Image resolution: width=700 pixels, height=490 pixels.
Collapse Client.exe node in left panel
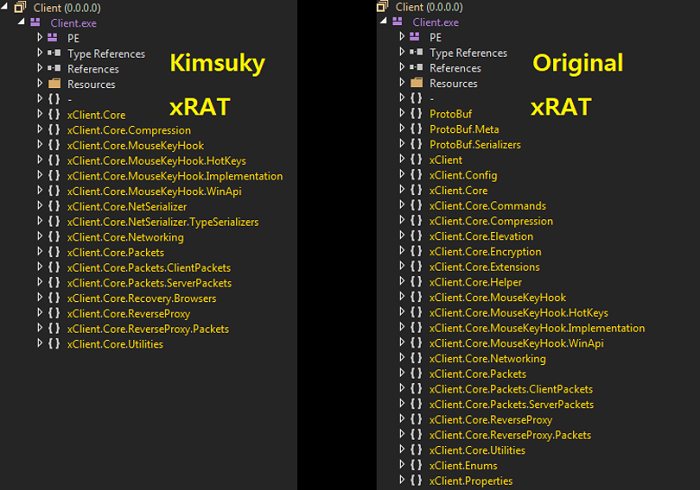pyautogui.click(x=21, y=22)
